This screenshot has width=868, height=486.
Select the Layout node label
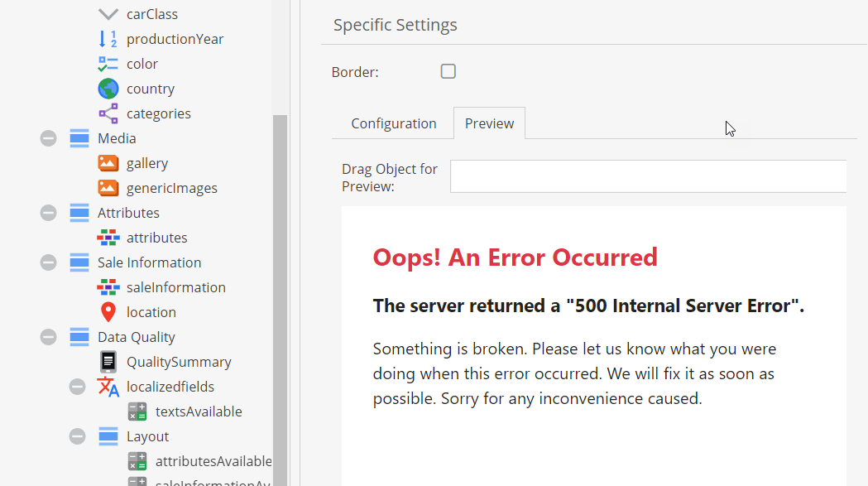point(148,436)
